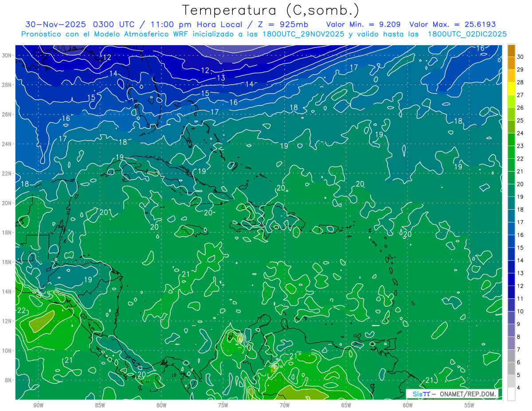Click the 70W longitude axis label
Image resolution: width=532 pixels, height=411 pixels.
tap(285, 405)
